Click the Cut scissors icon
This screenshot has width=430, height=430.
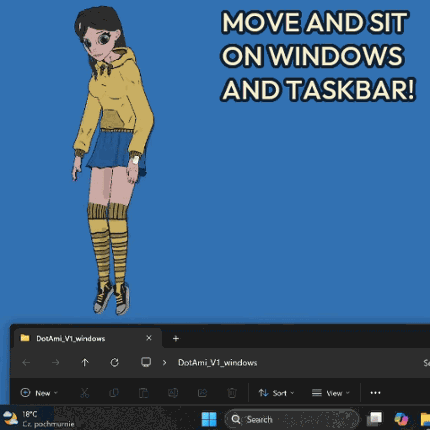tap(85, 393)
